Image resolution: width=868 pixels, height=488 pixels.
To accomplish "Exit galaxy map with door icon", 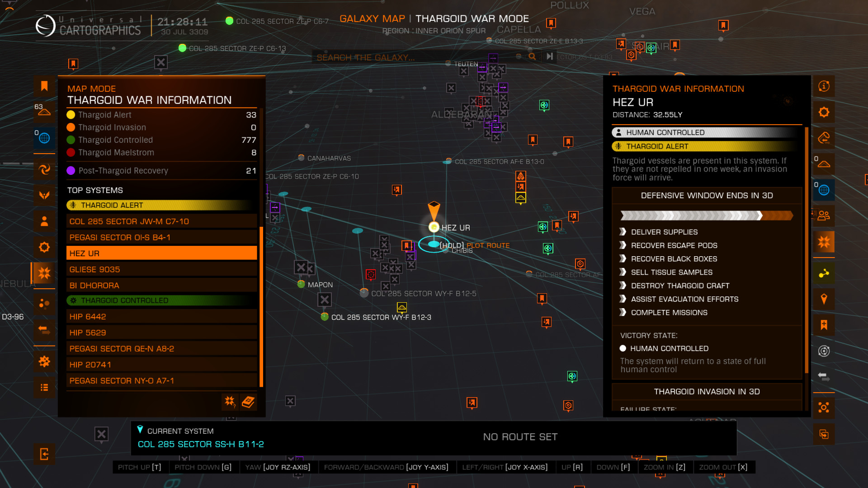I will [44, 454].
